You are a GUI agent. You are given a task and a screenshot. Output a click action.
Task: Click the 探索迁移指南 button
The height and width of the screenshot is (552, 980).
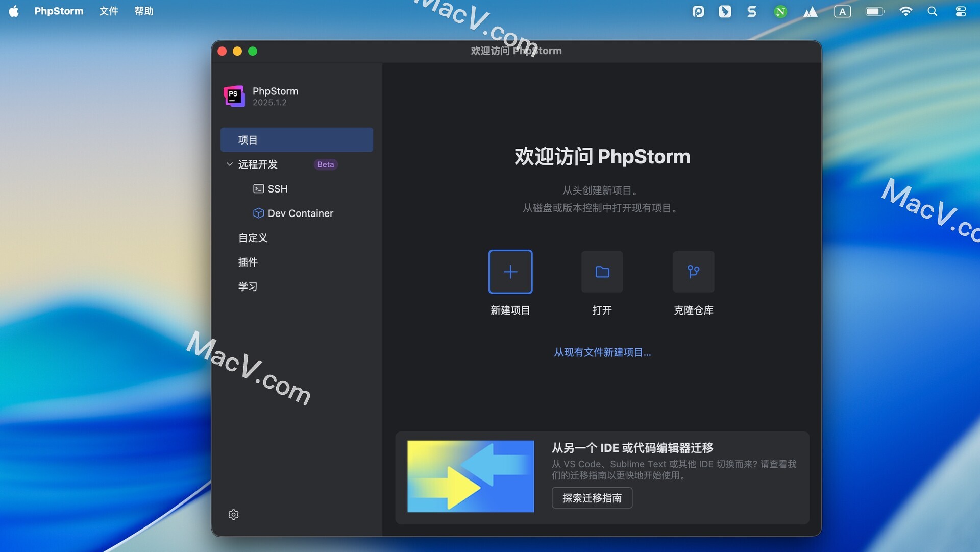tap(592, 498)
